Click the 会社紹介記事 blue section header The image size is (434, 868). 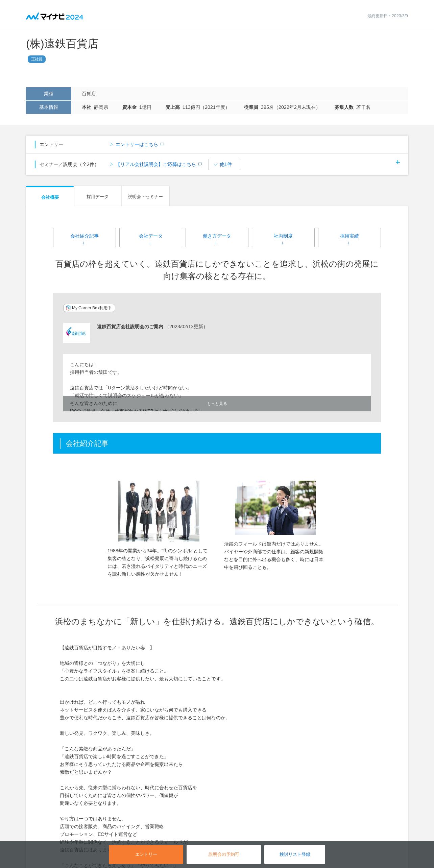point(217,443)
